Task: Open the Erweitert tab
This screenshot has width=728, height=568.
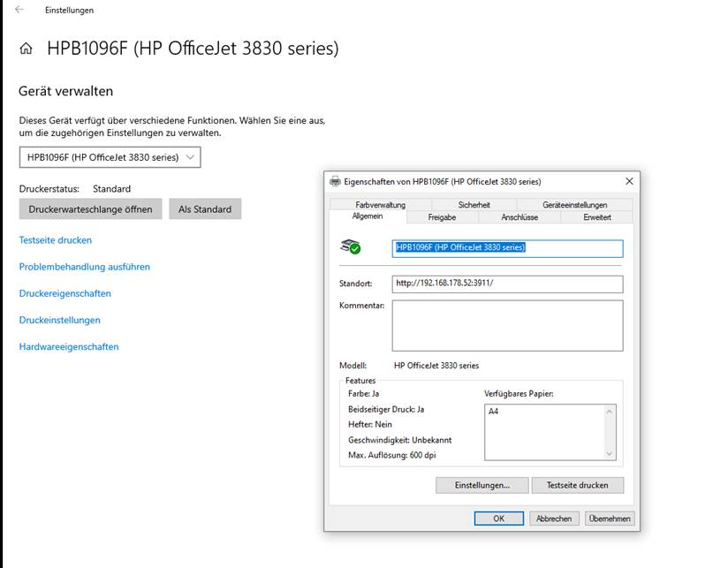Action: point(597,217)
